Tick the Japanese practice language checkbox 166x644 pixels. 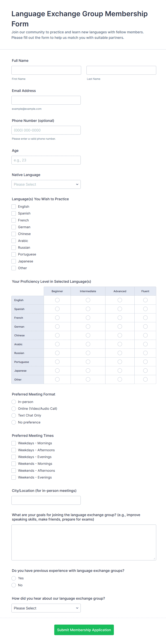[14, 261]
